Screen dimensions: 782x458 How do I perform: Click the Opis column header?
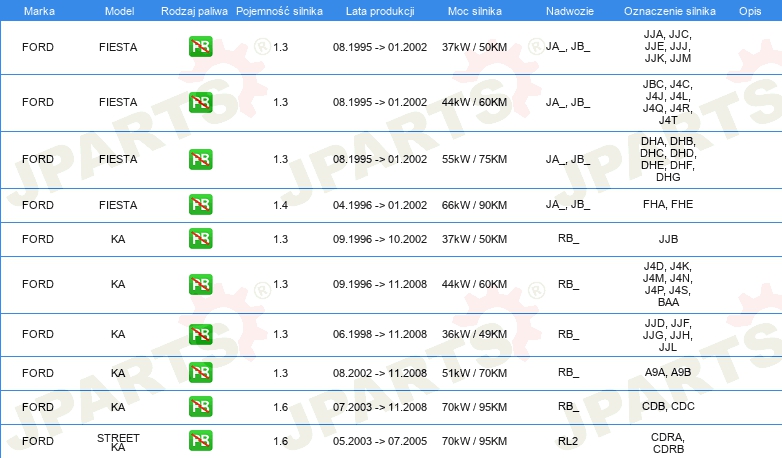tap(750, 11)
